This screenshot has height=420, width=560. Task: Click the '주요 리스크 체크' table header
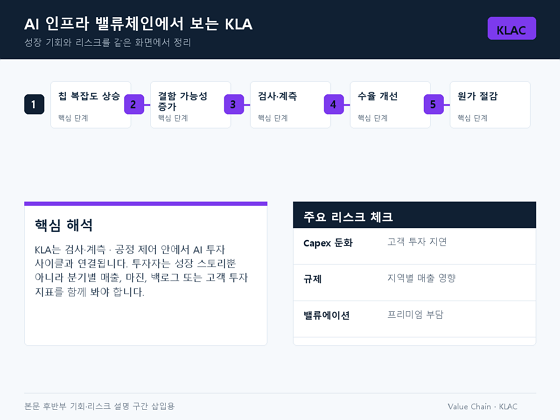click(x=414, y=215)
